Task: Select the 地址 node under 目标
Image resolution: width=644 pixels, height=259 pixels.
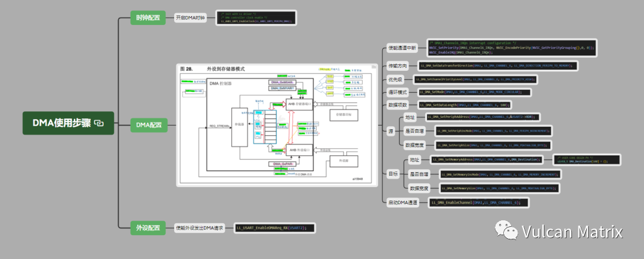Action: [x=415, y=160]
